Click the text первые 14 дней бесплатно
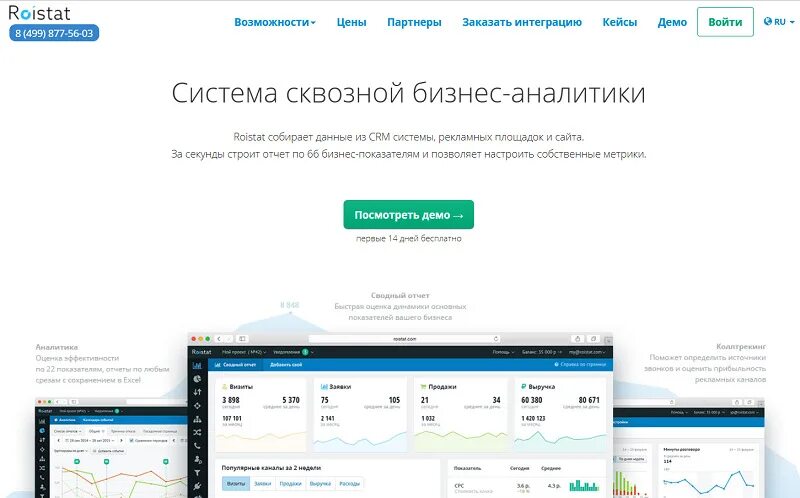Viewport: 800px width, 498px height. 408,238
